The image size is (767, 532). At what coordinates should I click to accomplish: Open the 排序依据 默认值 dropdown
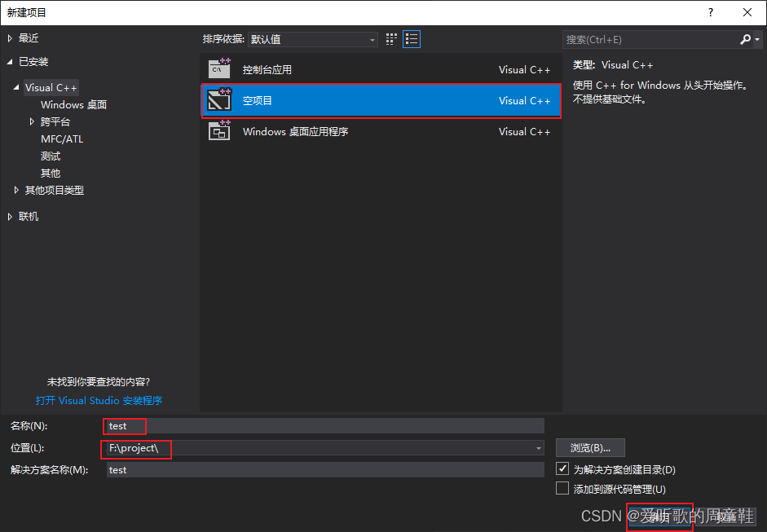point(372,39)
